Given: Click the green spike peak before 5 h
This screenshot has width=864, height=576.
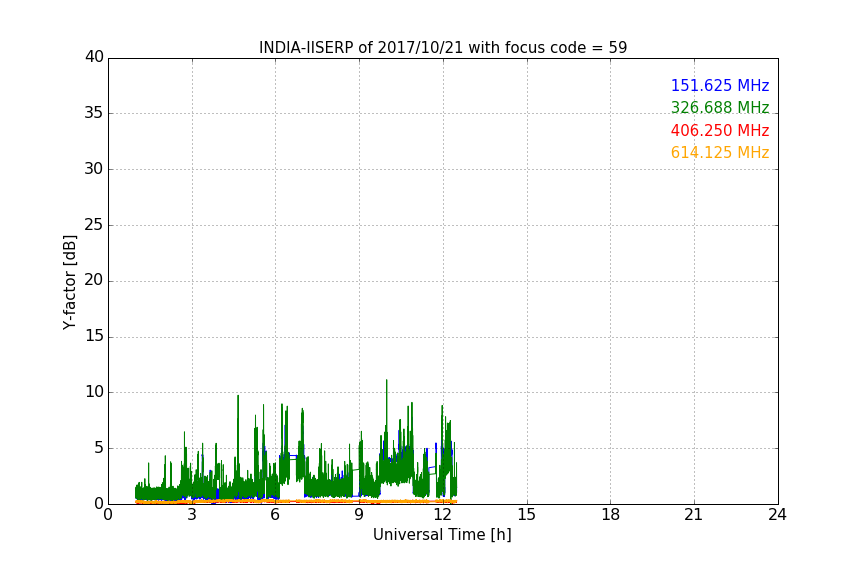Looking at the screenshot, I should point(238,396).
